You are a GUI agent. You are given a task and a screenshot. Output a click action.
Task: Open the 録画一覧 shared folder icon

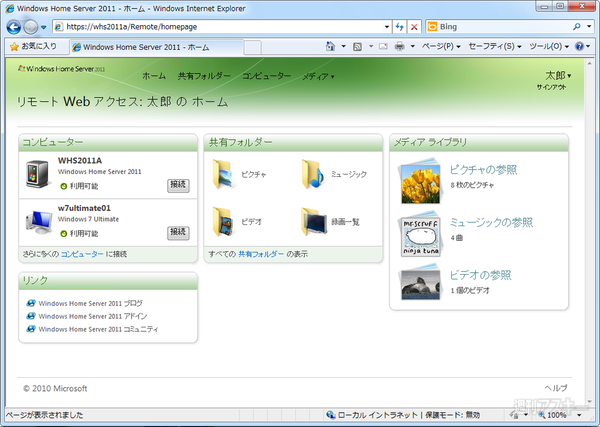point(314,222)
